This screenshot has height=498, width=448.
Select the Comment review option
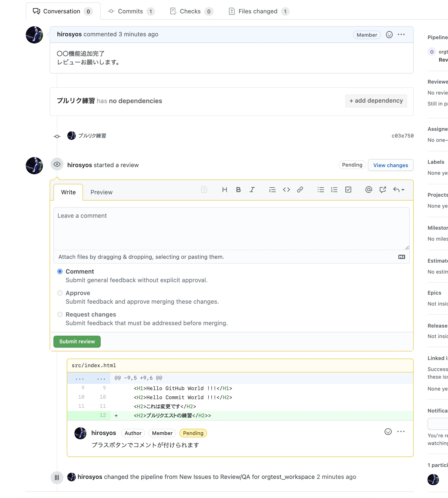click(60, 271)
